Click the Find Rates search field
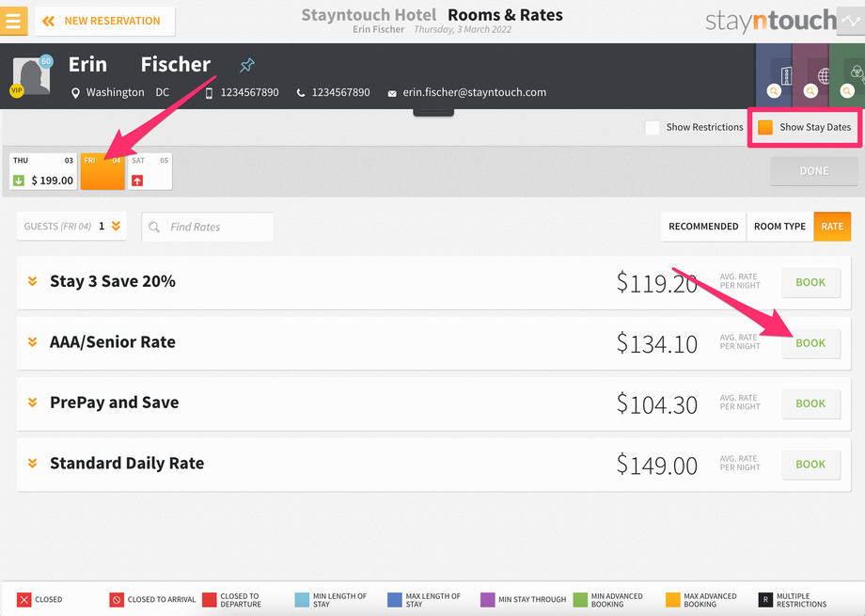Screen dimensions: 865x616 coord(208,227)
